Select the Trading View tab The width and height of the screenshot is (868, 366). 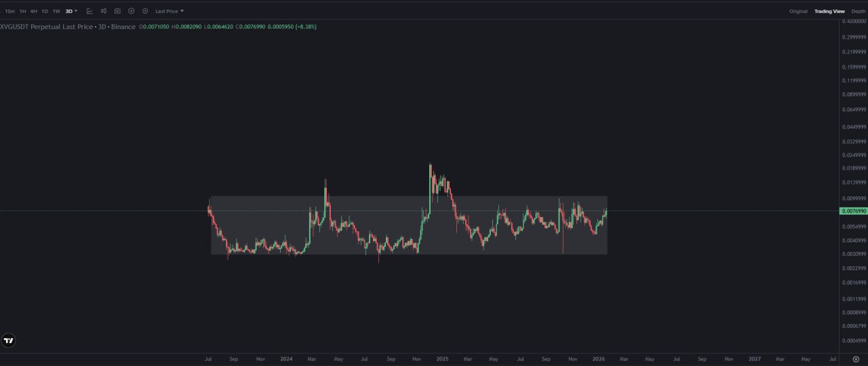(x=829, y=11)
